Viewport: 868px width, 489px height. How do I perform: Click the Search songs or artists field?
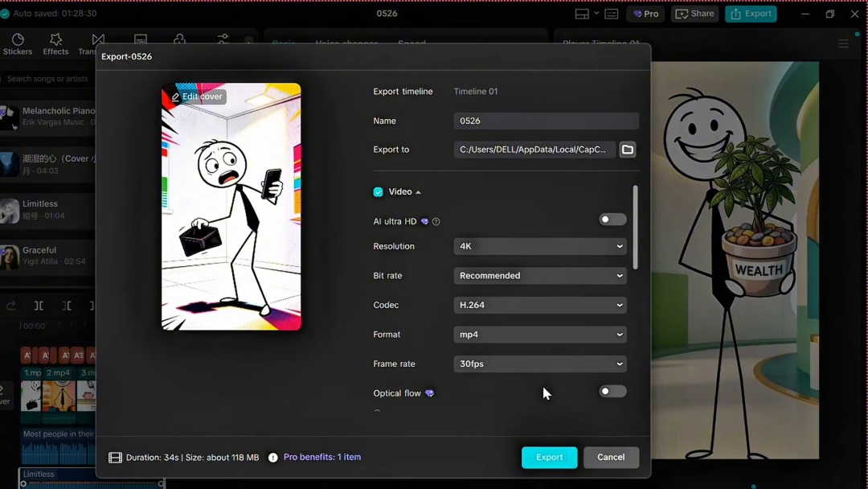(x=47, y=79)
